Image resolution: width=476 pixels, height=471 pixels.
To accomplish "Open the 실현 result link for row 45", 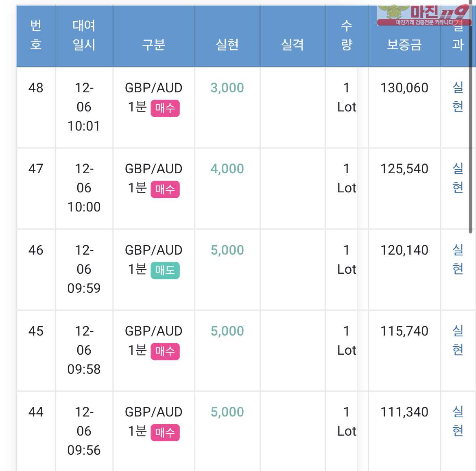I will coord(457,340).
